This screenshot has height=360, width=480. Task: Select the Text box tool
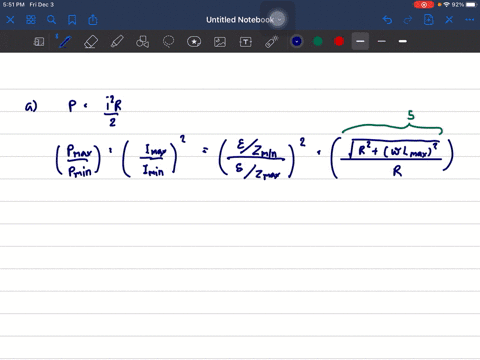[x=246, y=42]
